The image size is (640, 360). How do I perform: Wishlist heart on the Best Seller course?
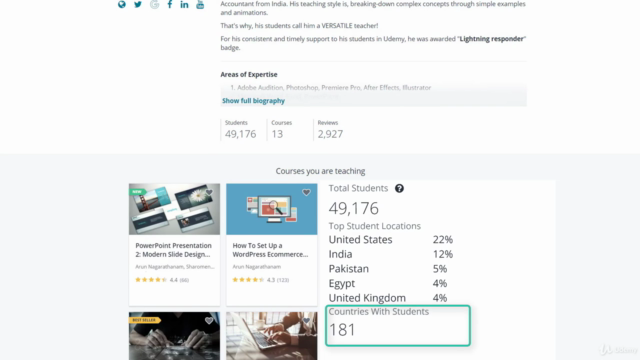click(x=209, y=321)
